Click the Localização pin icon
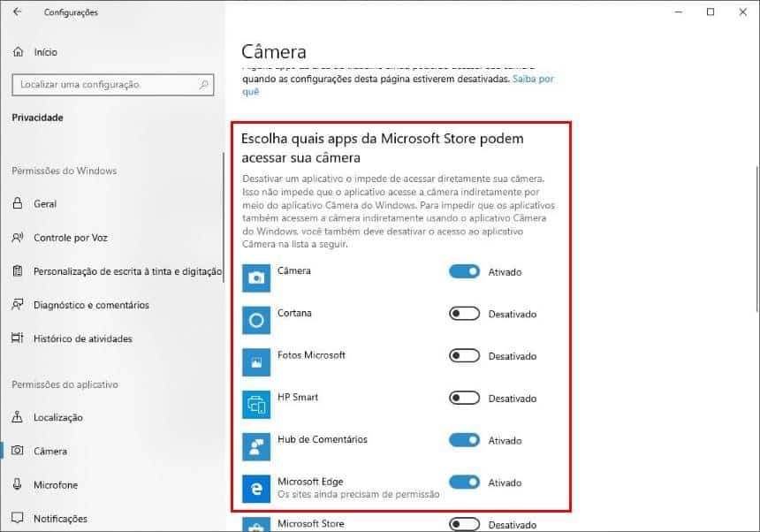The width and height of the screenshot is (760, 532). click(18, 417)
